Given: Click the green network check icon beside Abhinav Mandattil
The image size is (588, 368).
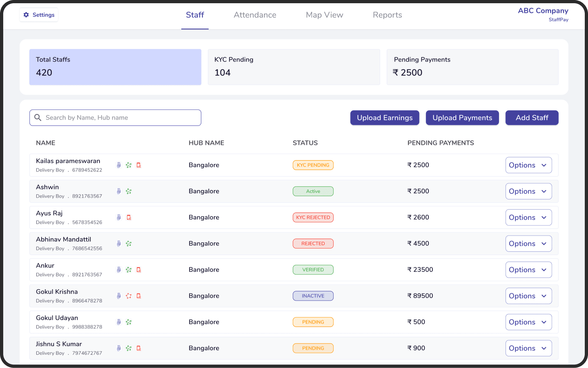Looking at the screenshot, I should (x=129, y=243).
